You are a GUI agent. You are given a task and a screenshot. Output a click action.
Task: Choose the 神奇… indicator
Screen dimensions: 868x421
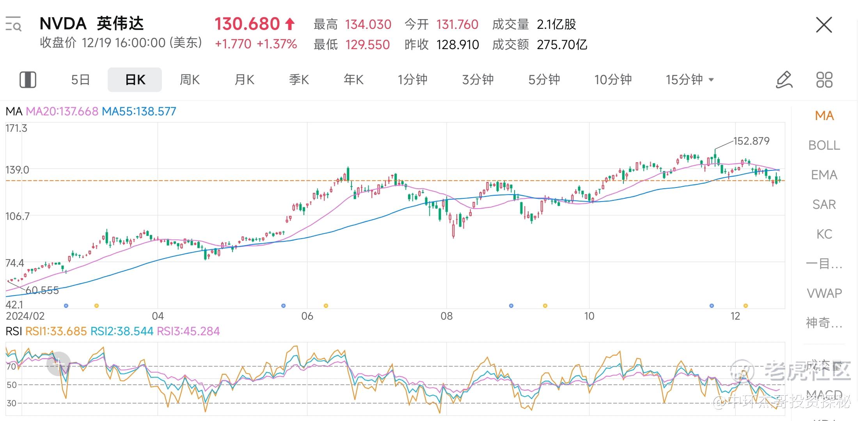tap(824, 323)
